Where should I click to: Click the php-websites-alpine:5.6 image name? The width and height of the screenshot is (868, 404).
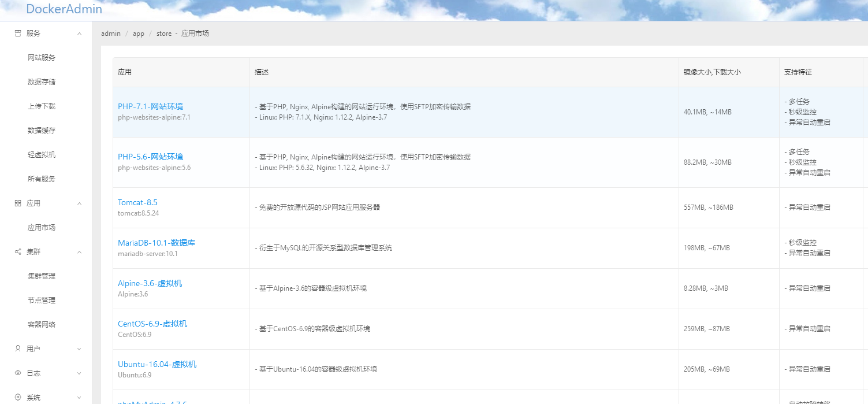154,168
